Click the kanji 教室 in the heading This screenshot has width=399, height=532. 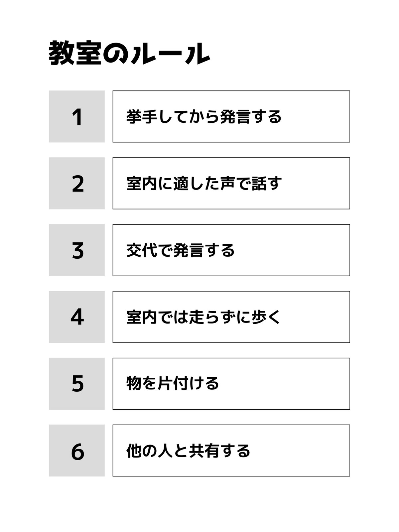point(75,53)
